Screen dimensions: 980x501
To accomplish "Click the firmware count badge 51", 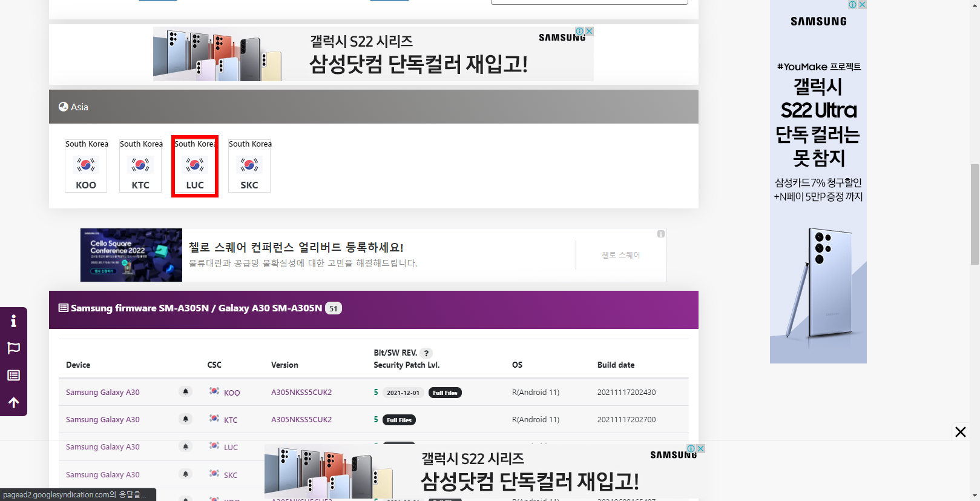I will tap(334, 308).
